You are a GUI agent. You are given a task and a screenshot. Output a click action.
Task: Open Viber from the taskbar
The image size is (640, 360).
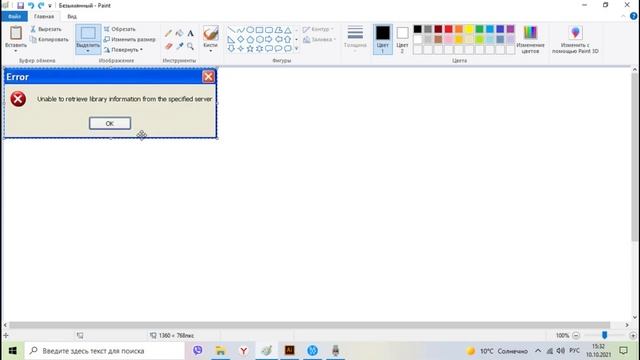(198, 350)
